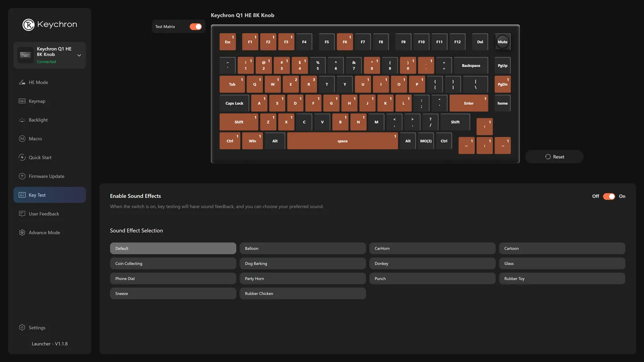Click the Keychron logo
The image size is (644, 362).
(x=50, y=25)
